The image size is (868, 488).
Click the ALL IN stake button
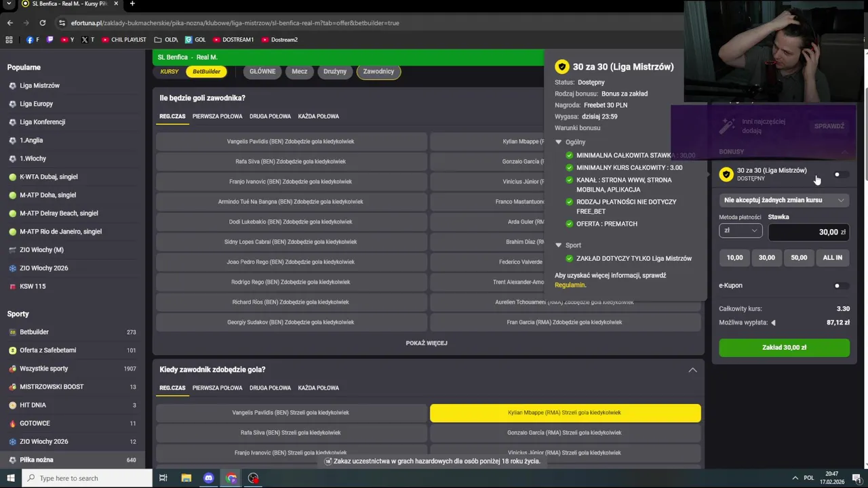click(x=833, y=258)
